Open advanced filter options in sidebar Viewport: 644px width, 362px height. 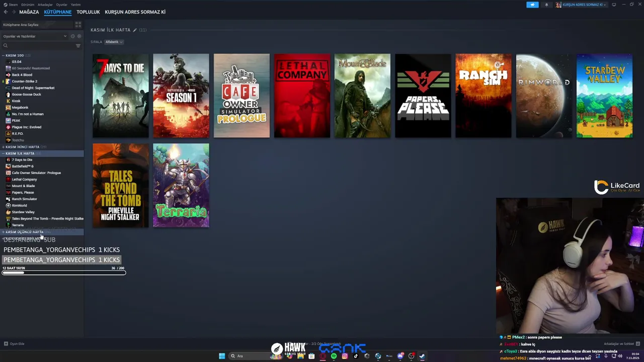tap(78, 46)
